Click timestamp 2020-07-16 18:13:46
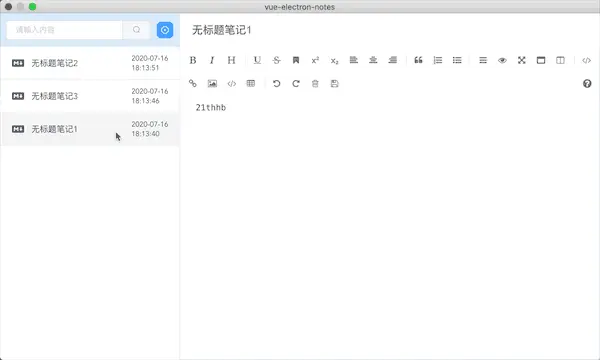The image size is (600, 360). click(x=150, y=96)
